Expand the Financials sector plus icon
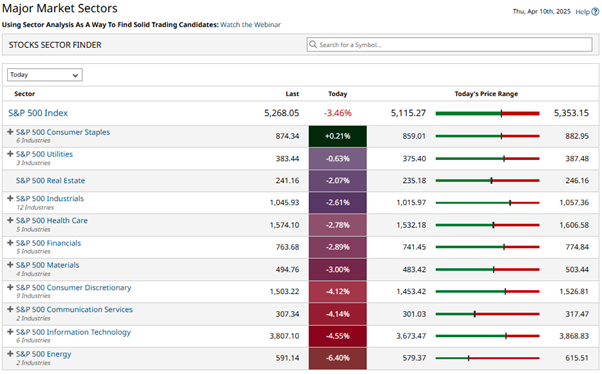This screenshot has width=602, height=374. tap(10, 243)
